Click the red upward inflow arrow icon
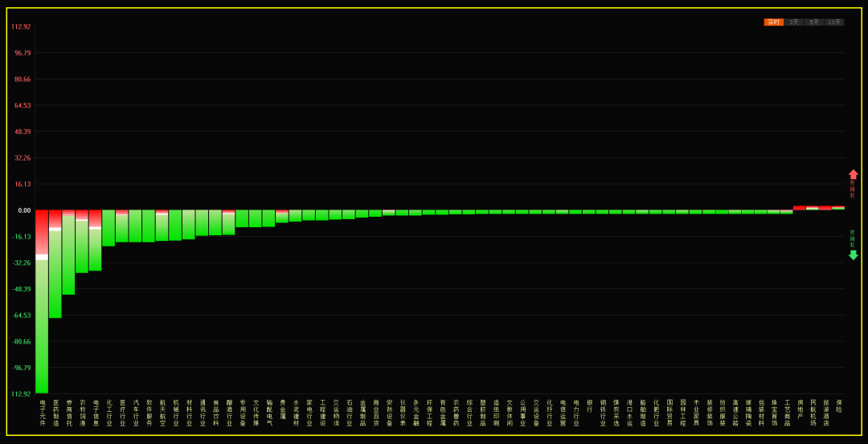 (853, 173)
